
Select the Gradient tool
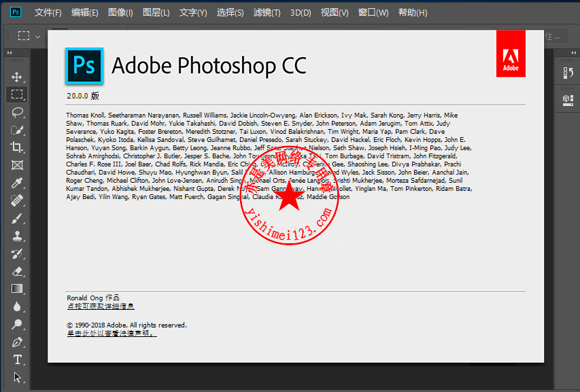coord(17,289)
